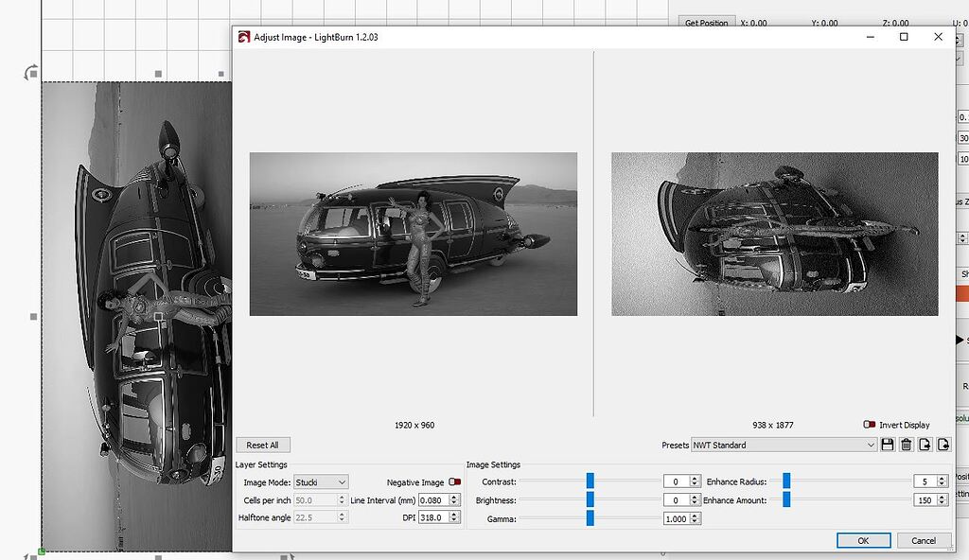Image resolution: width=969 pixels, height=560 pixels.
Task: Click the '1920 x 960' size text
Action: pos(414,426)
